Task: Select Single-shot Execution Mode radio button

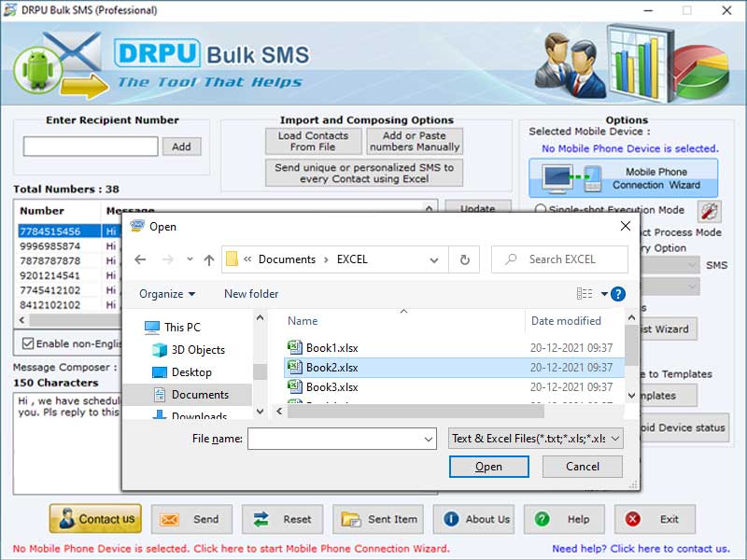Action: [540, 211]
